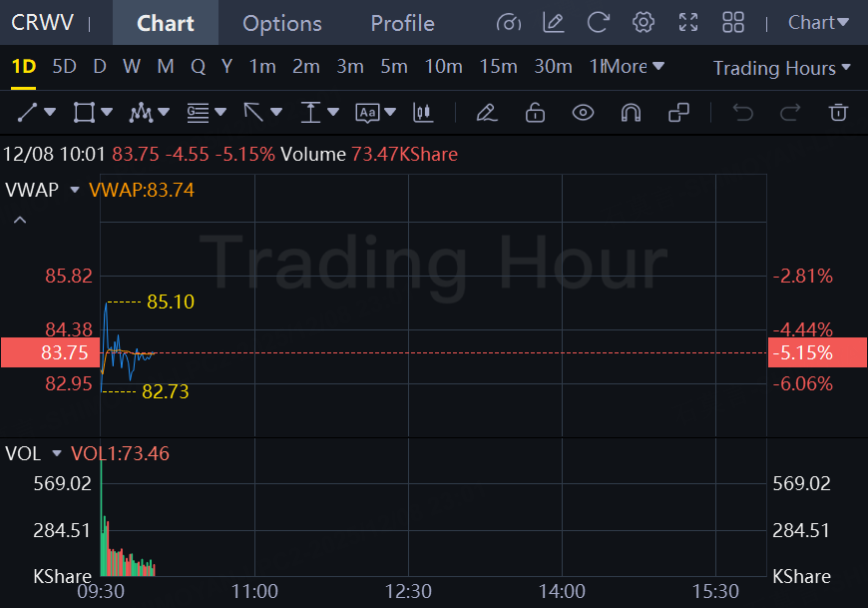The width and height of the screenshot is (868, 608).
Task: Collapse the VWAP indicator panel chevron
Action: click(x=20, y=220)
